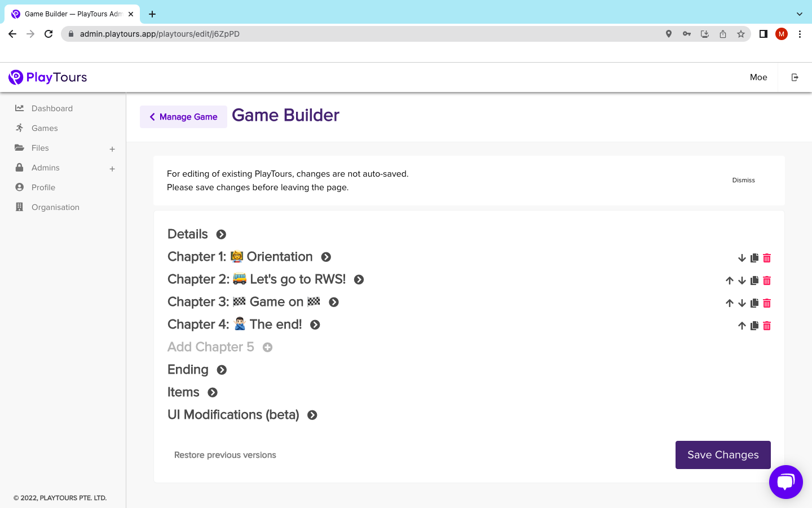Expand the UI Modifications (beta) section

click(x=312, y=415)
